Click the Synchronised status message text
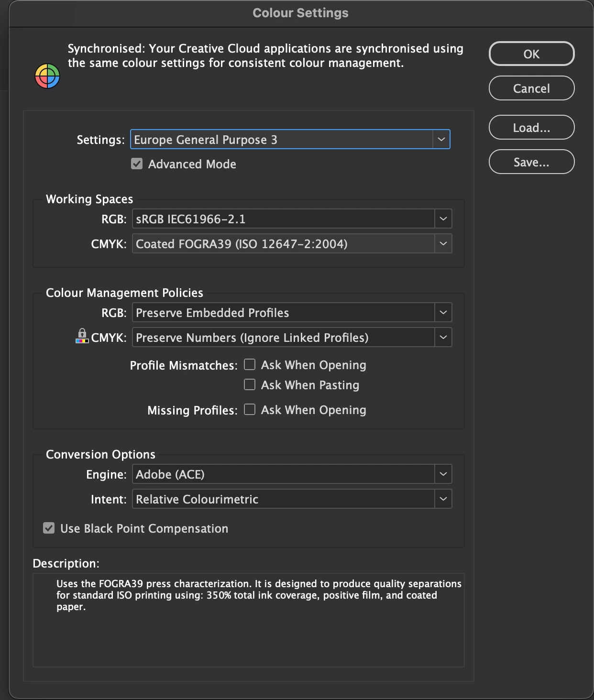Screen dimensions: 594x700 pos(265,56)
